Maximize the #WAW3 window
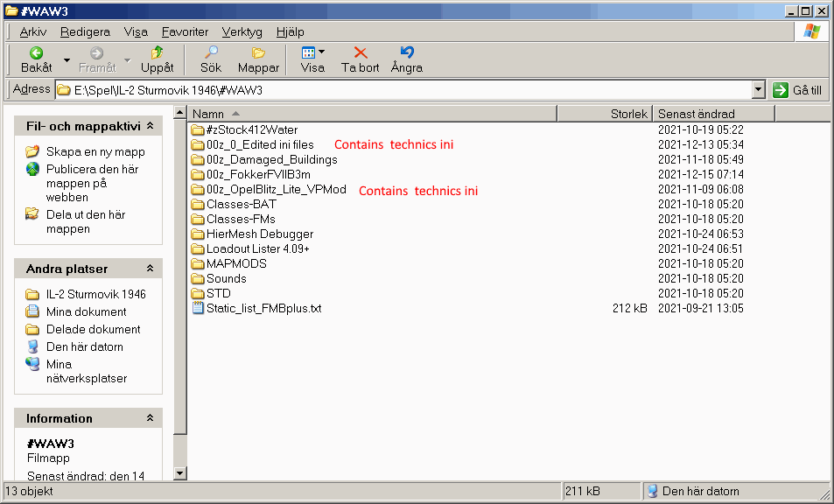This screenshot has width=834, height=504. 806,11
